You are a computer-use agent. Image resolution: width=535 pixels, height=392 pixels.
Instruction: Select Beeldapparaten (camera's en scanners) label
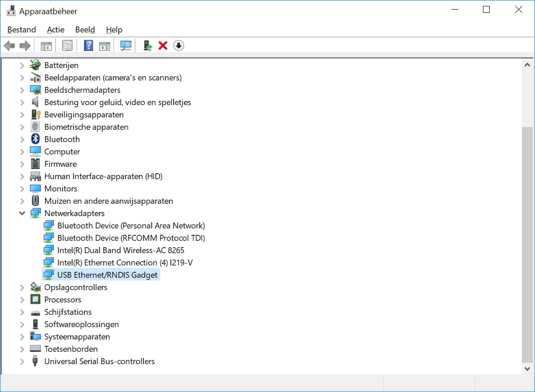(113, 78)
